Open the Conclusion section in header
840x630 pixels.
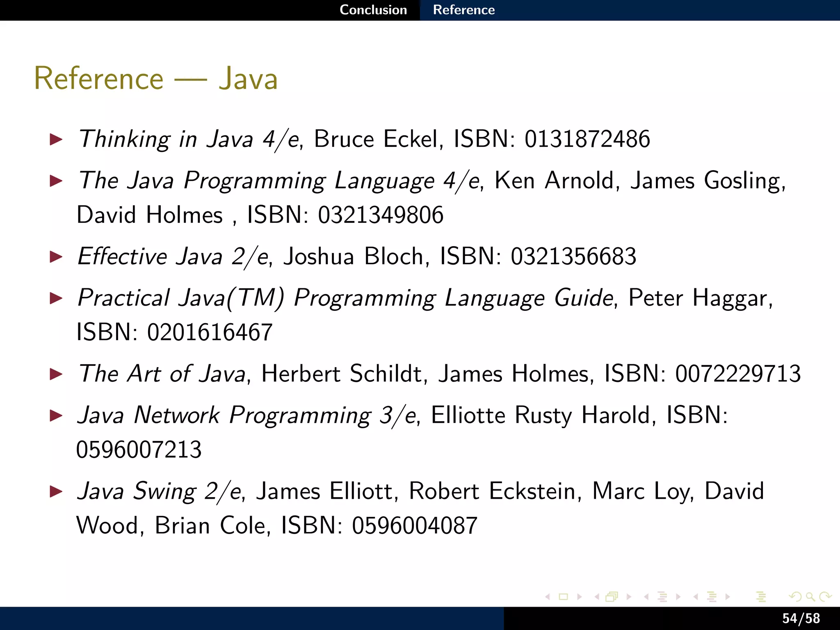pos(373,10)
